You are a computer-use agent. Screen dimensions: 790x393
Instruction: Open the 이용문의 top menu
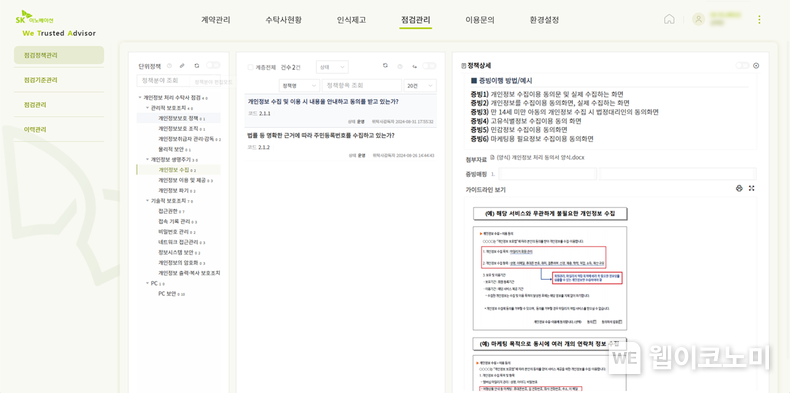click(480, 20)
